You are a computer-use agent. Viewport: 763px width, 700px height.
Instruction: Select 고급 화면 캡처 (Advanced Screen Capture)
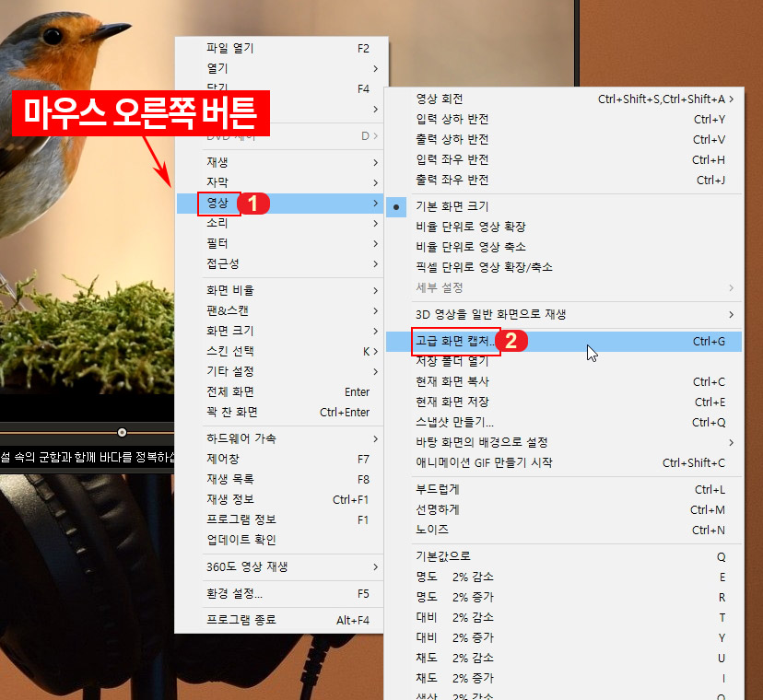pos(452,341)
